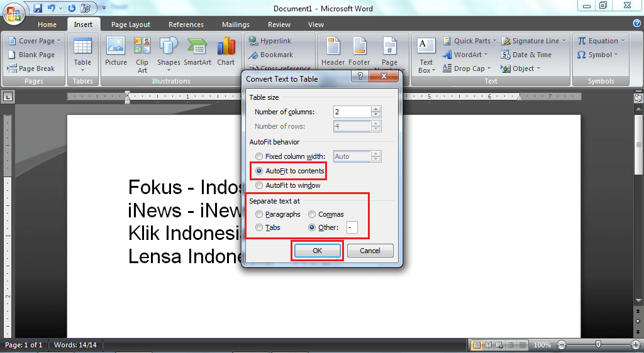Insert a Bookmark
The height and width of the screenshot is (353, 644).
(x=271, y=55)
